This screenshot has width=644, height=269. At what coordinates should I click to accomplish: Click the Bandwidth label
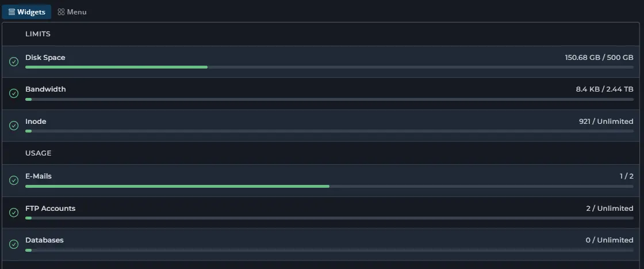tap(45, 89)
